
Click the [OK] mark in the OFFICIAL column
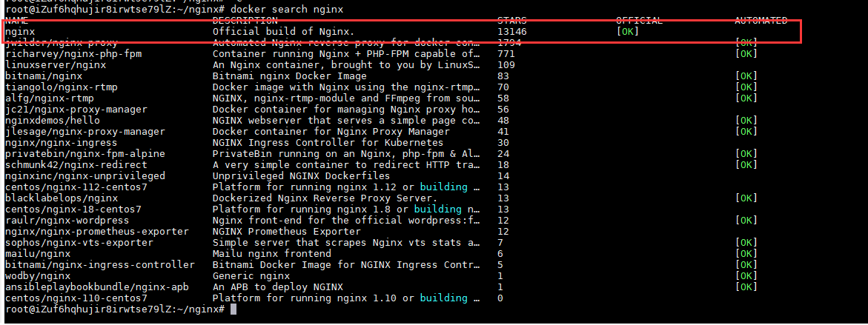coord(628,32)
